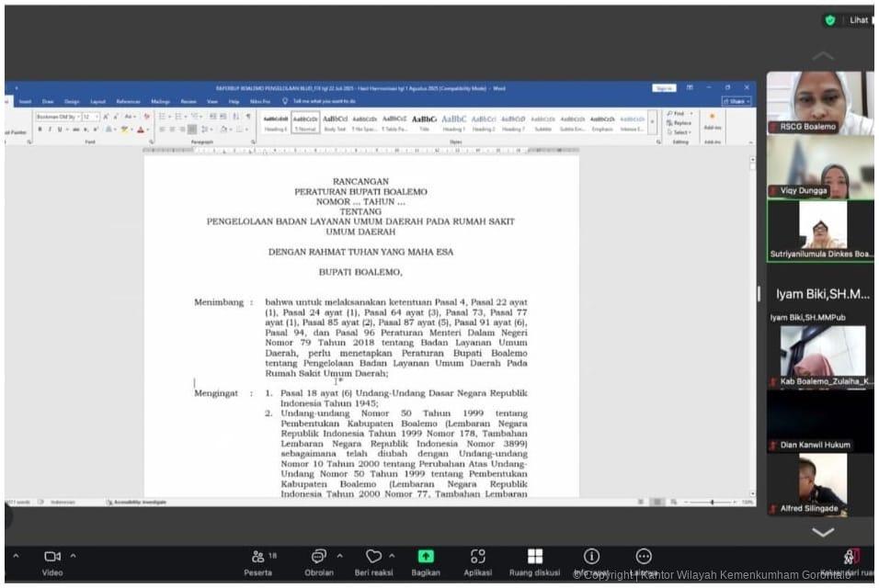Image resolution: width=879 pixels, height=588 pixels.
Task: Click the Info rapat icon
Action: pos(591,557)
